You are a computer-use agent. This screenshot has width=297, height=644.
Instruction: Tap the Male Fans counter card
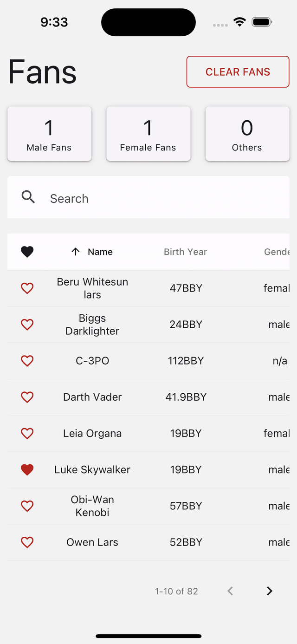[x=49, y=134]
